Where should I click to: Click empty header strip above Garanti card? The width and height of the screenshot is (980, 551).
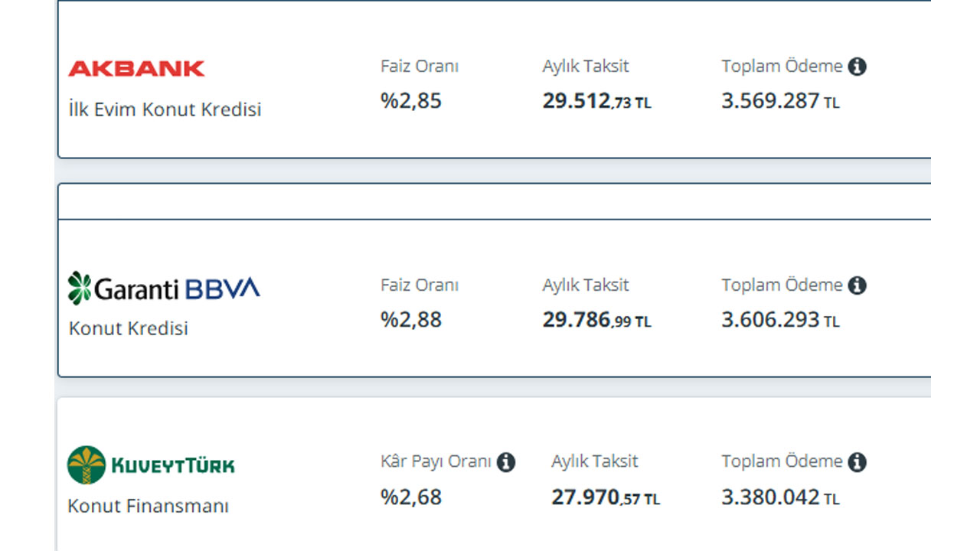pyautogui.click(x=495, y=201)
